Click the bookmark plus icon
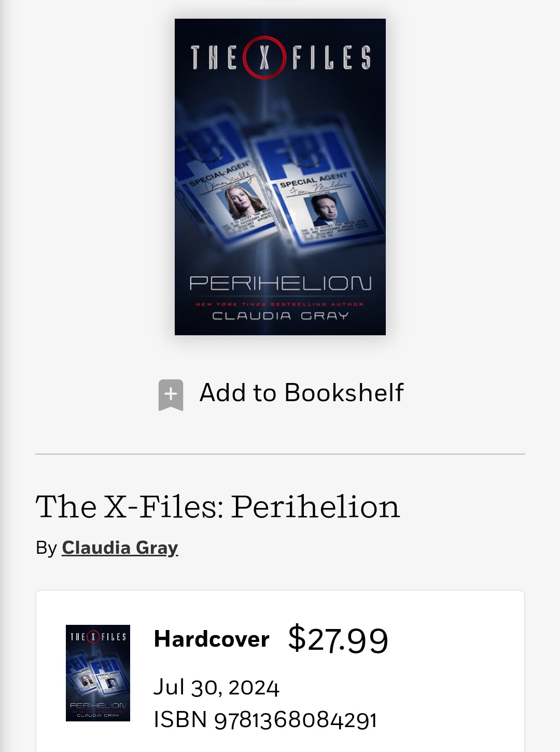Viewport: 560px width, 752px height. click(171, 394)
